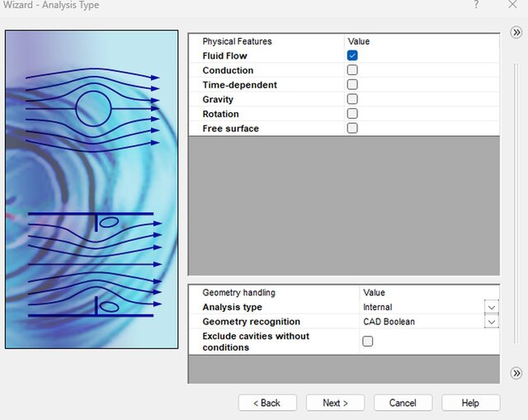
Task: Proceed with the Next button
Action: point(335,403)
